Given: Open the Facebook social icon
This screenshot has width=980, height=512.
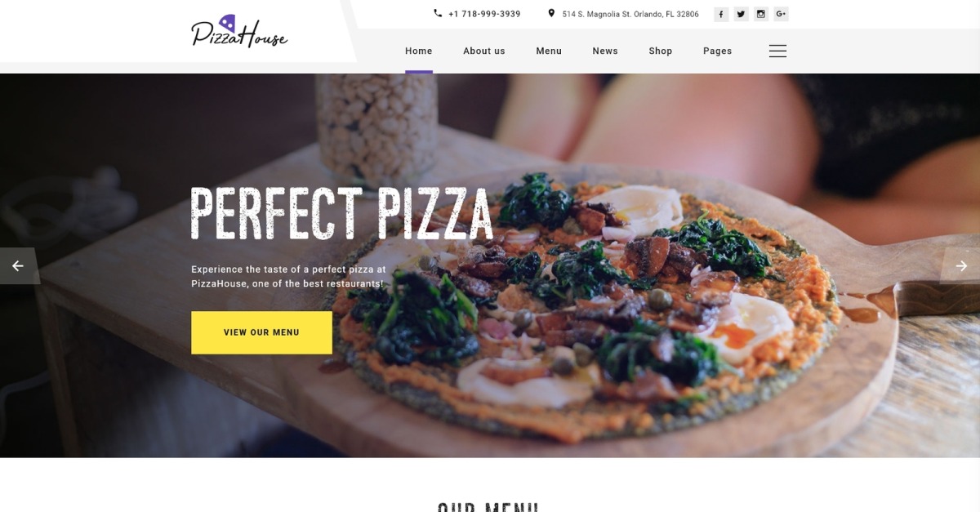Looking at the screenshot, I should point(721,14).
